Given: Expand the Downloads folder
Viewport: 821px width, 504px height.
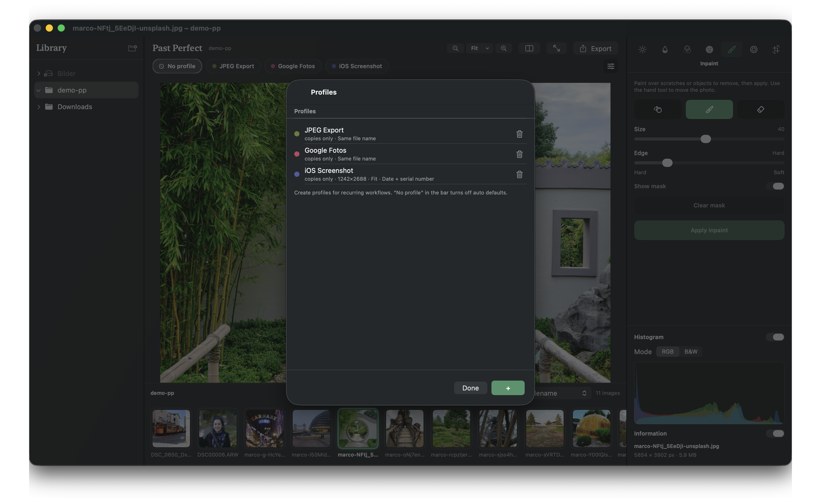Looking at the screenshot, I should [x=39, y=107].
